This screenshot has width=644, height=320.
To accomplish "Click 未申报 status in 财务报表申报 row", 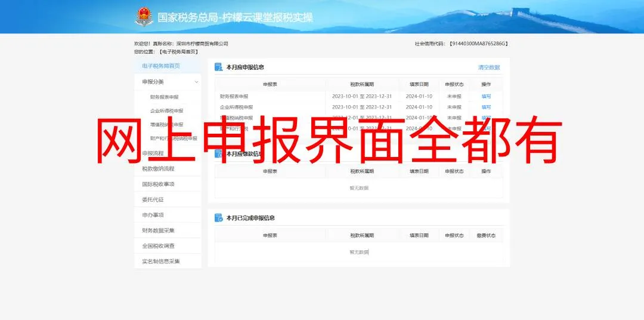I will 454,96.
